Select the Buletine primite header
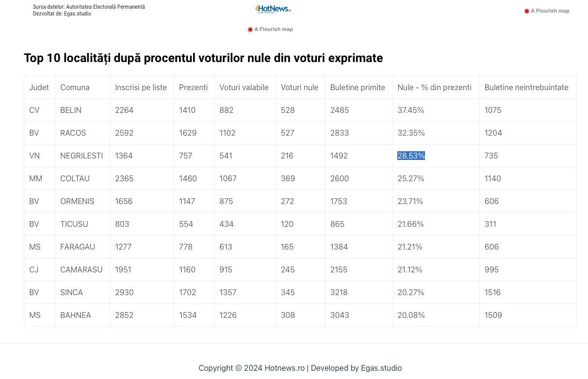The width and height of the screenshot is (588, 379). (358, 87)
